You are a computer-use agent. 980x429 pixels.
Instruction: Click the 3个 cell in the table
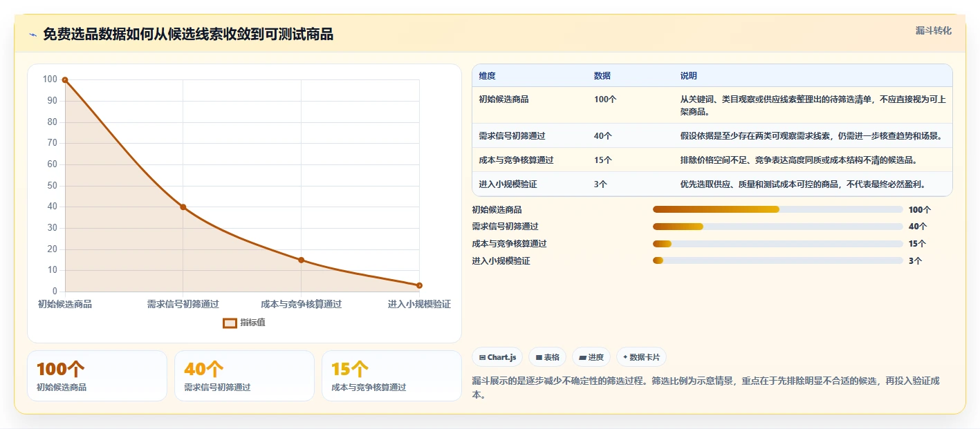pyautogui.click(x=601, y=184)
